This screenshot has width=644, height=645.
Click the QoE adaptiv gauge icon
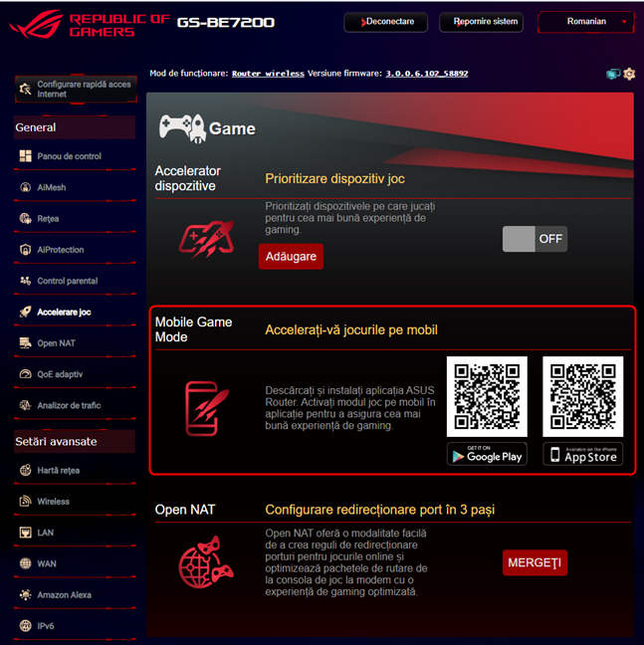[26, 374]
